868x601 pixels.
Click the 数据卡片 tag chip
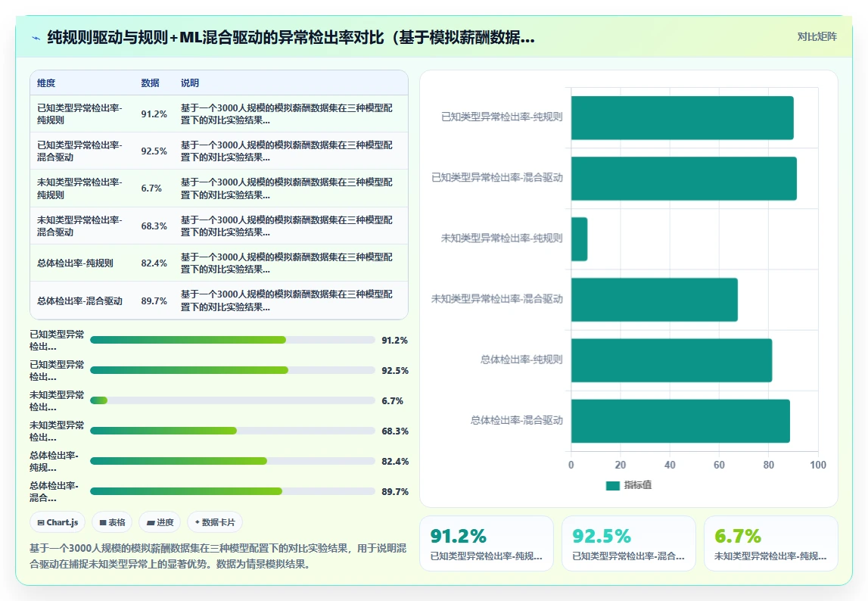click(x=215, y=522)
